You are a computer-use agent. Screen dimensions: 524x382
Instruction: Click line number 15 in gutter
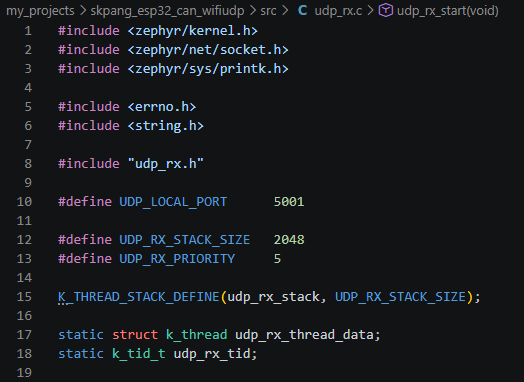24,297
